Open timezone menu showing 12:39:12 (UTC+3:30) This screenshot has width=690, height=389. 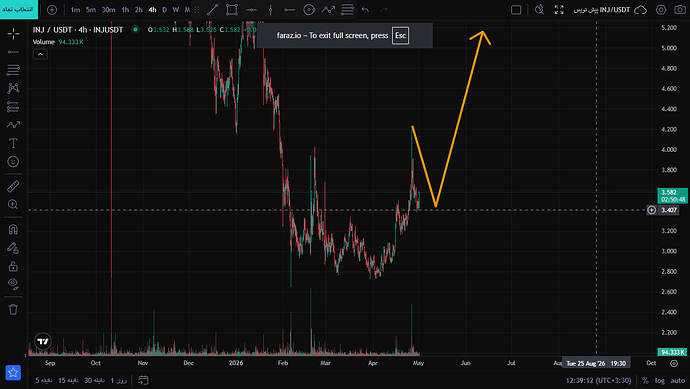(598, 381)
